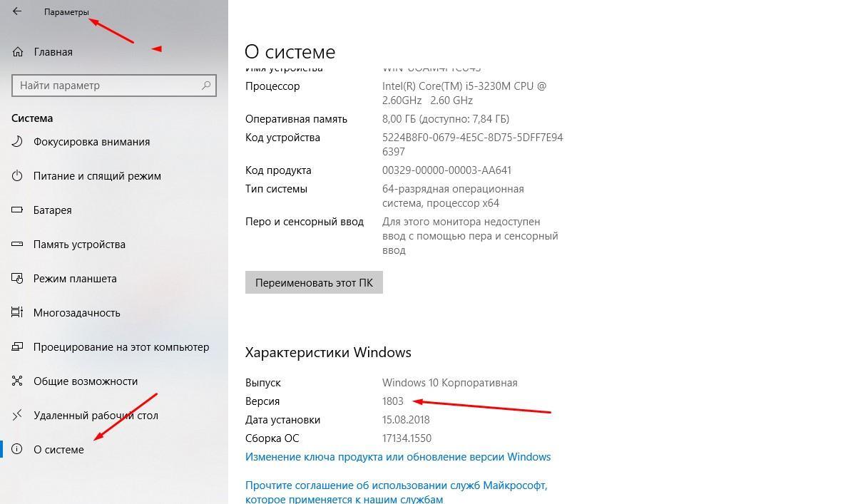Screen dimensions: 863x504
Task: Open the Изменение ключа продукта link
Action: click(x=398, y=456)
